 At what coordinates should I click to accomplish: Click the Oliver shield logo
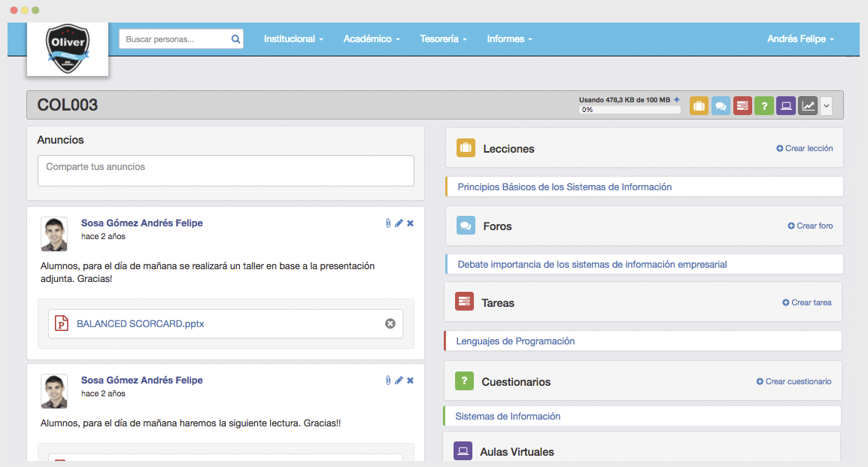(68, 49)
